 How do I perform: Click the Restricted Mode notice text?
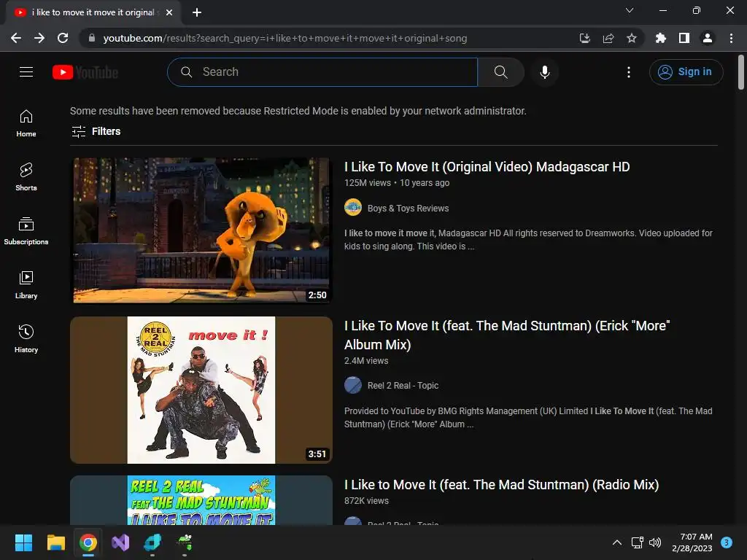(298, 111)
